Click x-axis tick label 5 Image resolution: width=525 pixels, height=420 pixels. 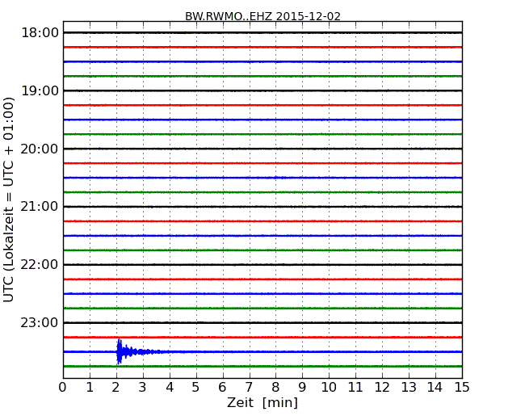click(196, 388)
